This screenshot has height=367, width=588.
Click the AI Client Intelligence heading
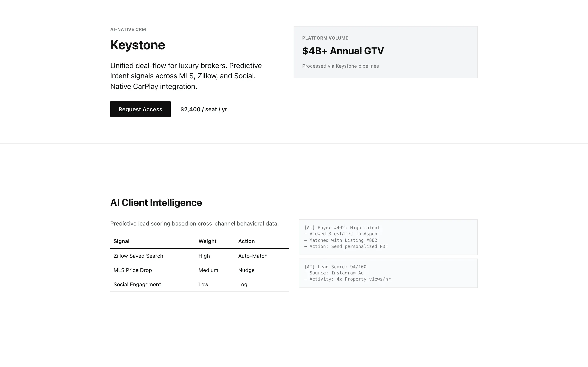click(156, 203)
